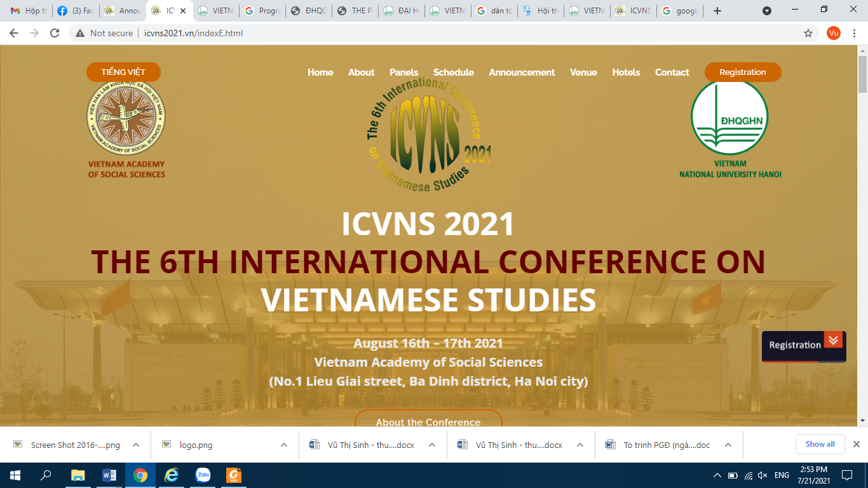Open Internet Explorer from taskbar
868x488 pixels.
pyautogui.click(x=172, y=475)
